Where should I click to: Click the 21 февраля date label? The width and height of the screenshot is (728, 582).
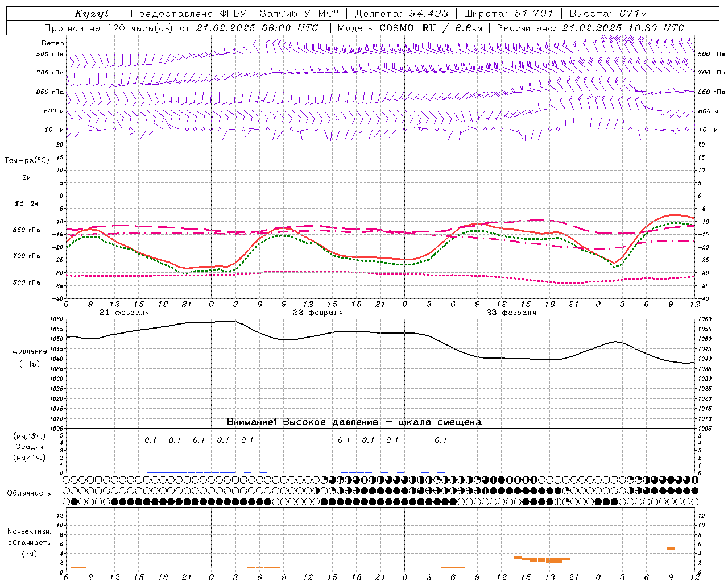pyautogui.click(x=125, y=313)
